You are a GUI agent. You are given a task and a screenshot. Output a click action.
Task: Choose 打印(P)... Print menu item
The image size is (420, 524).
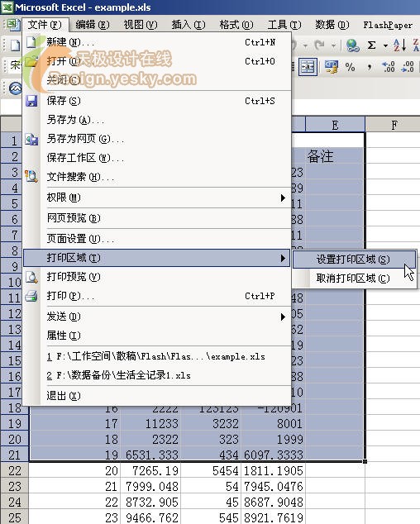coord(157,296)
